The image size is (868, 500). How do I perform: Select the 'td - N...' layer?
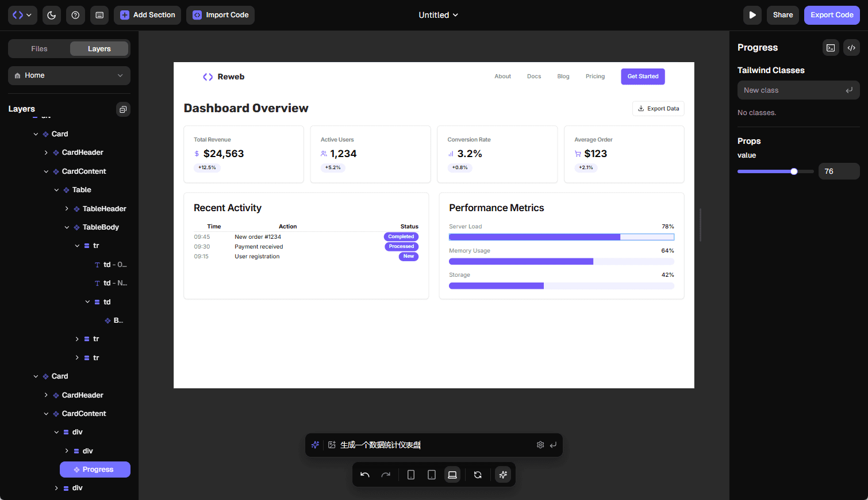[x=110, y=283]
